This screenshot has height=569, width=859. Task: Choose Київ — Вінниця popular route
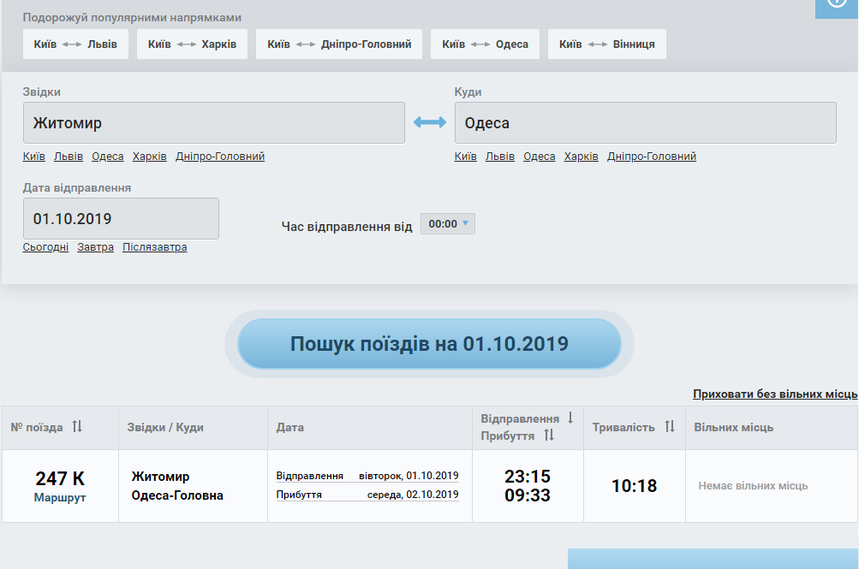607,44
